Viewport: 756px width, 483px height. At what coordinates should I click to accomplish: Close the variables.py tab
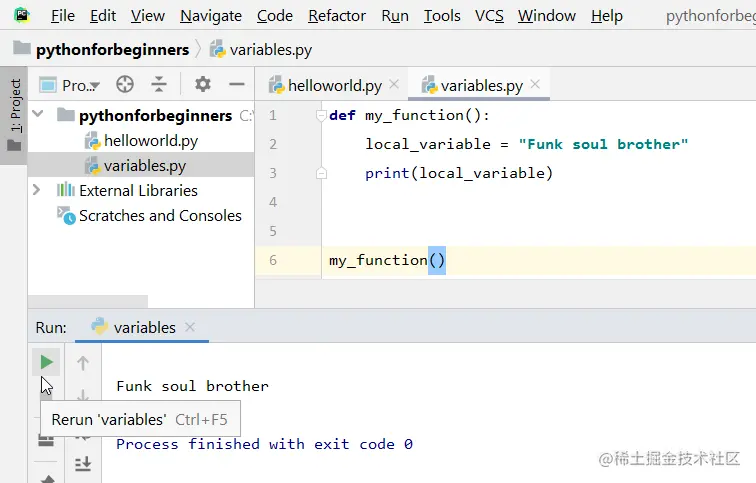coord(535,84)
